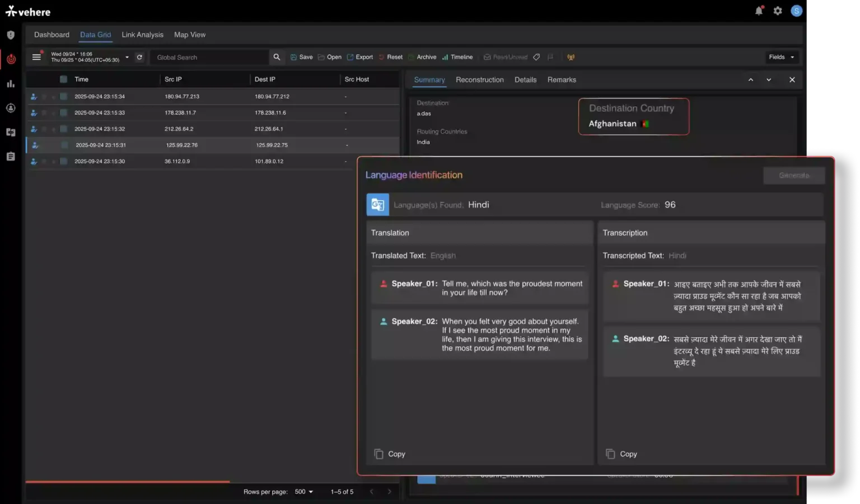Switch to the Reconstruction tab
This screenshot has width=860, height=504.
point(479,80)
